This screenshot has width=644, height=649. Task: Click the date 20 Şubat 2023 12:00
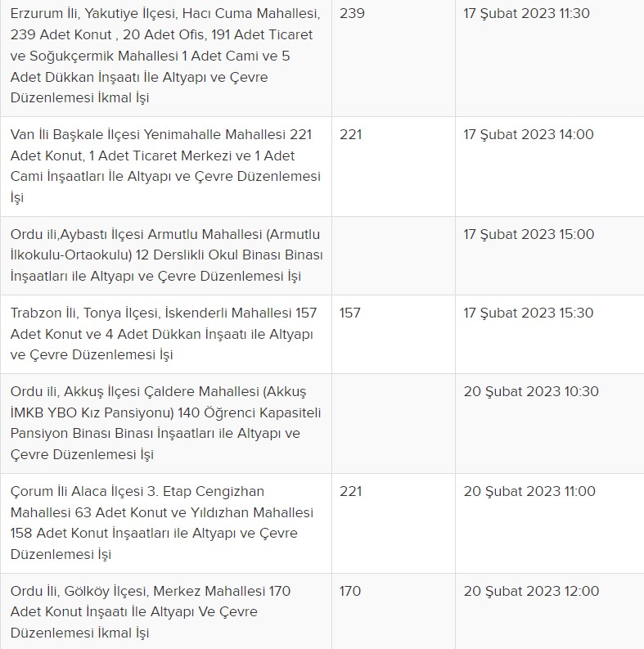point(531,592)
